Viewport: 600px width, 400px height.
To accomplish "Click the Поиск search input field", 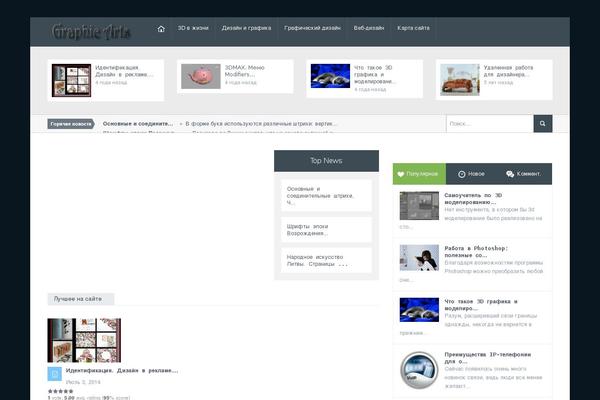I will coord(490,123).
